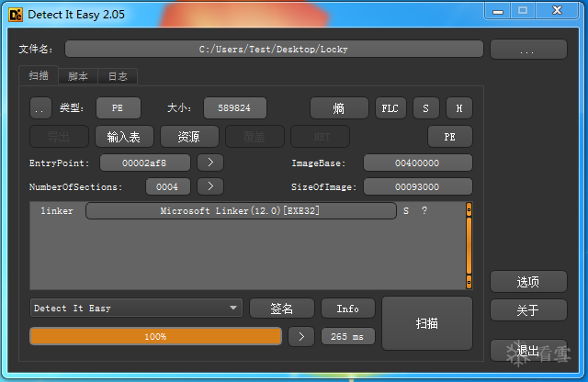This screenshot has width=588, height=382.
Task: Open the 输入表 import table
Action: pos(124,137)
